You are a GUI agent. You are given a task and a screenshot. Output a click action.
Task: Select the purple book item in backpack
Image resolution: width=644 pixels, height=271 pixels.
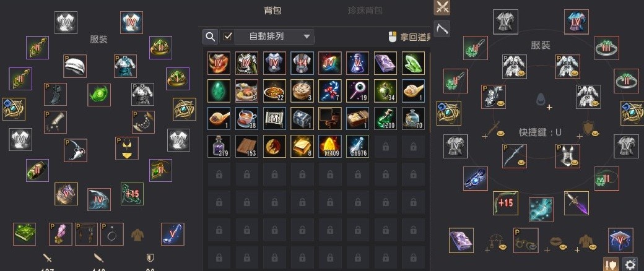click(385, 63)
